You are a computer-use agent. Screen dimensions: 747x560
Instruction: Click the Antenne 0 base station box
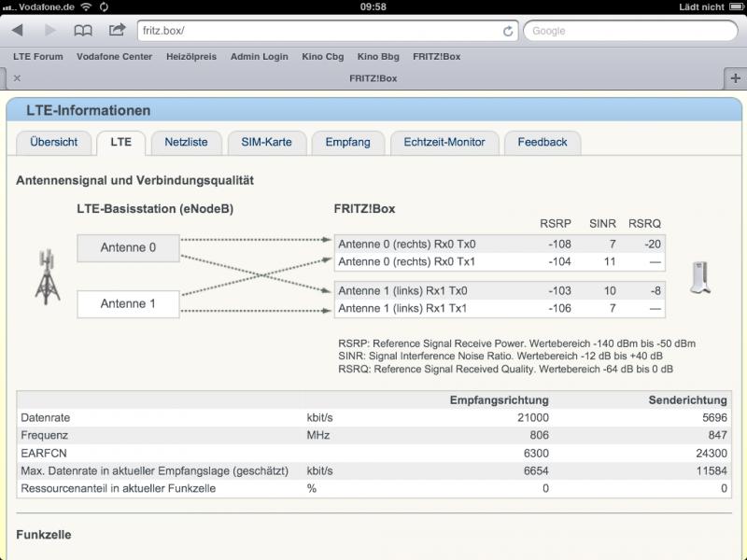pos(128,248)
